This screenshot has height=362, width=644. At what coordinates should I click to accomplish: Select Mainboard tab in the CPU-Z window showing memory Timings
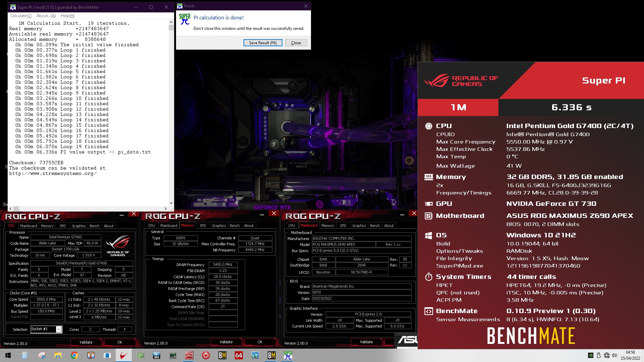[x=169, y=226]
